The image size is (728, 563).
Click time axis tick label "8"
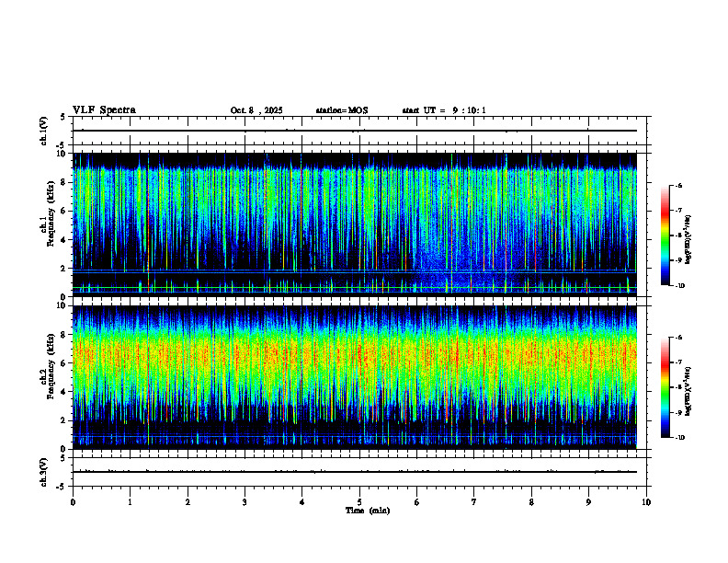coord(531,502)
